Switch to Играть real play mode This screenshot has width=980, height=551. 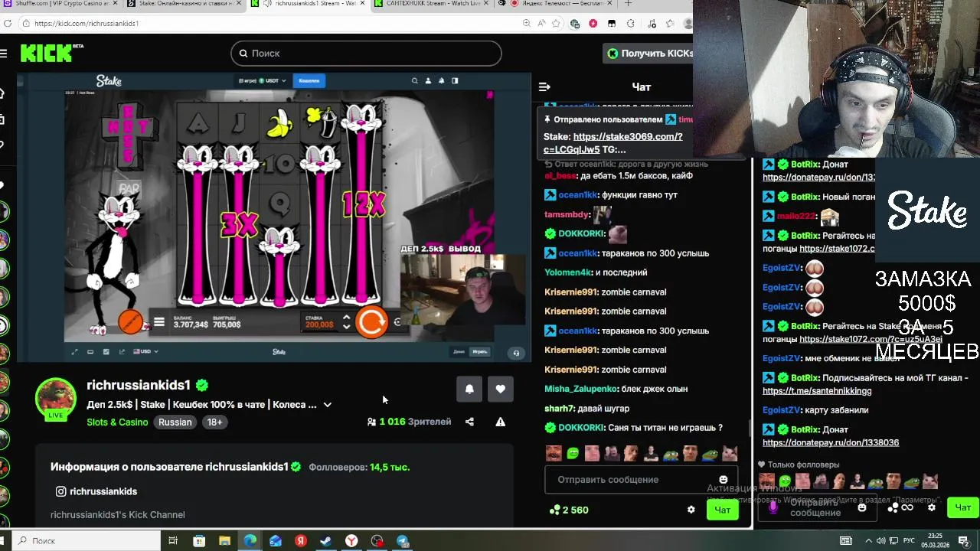tap(480, 352)
